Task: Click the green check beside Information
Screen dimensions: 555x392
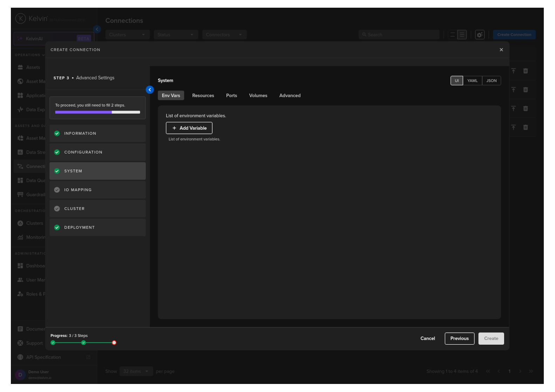Action: click(x=57, y=133)
